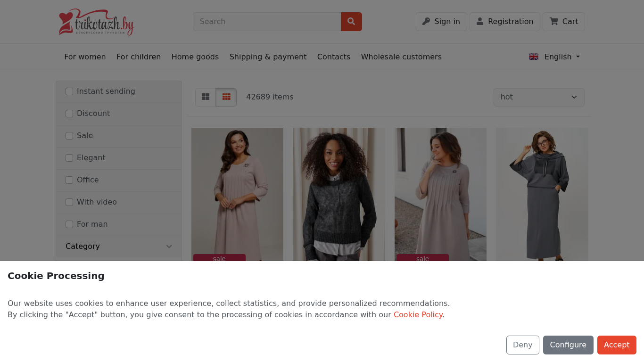
Task: Check the Discount filter
Action: pos(69,114)
